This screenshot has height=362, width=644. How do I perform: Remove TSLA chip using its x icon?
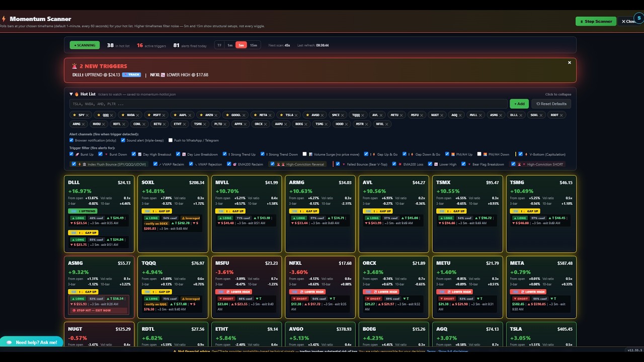point(296,115)
